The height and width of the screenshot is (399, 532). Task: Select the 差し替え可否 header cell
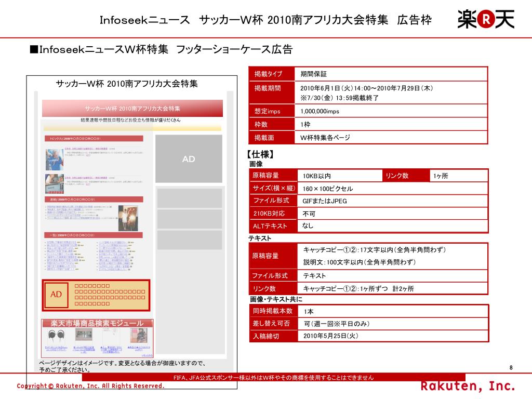pyautogui.click(x=273, y=323)
